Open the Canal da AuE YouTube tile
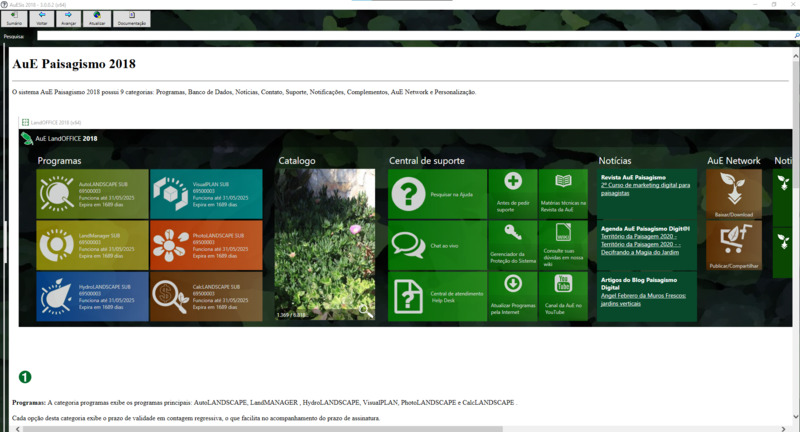 [x=563, y=296]
